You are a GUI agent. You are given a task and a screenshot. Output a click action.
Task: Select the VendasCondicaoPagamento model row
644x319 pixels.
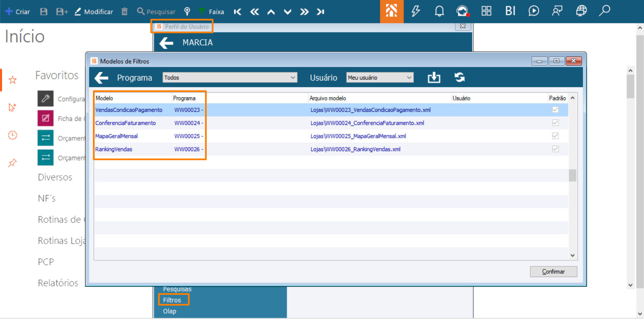[331, 110]
